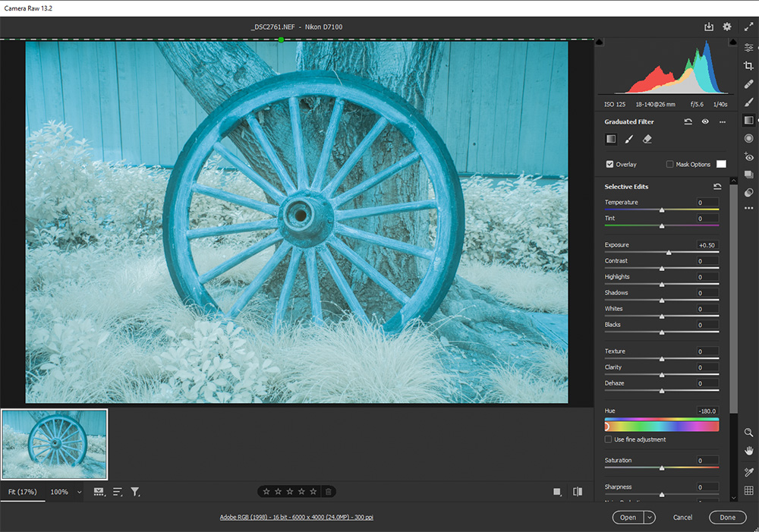759x532 pixels.
Task: Select the Crop tool in right toolbar
Action: [x=749, y=66]
